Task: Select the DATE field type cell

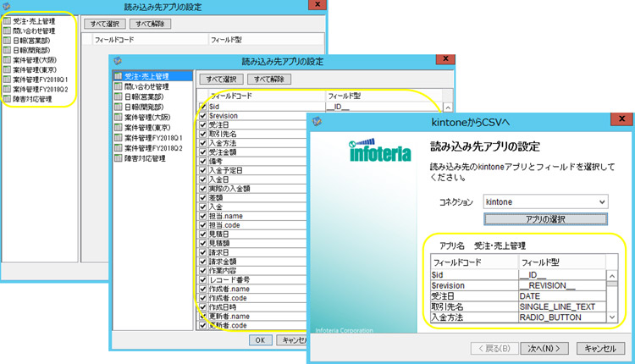Action: [x=562, y=296]
